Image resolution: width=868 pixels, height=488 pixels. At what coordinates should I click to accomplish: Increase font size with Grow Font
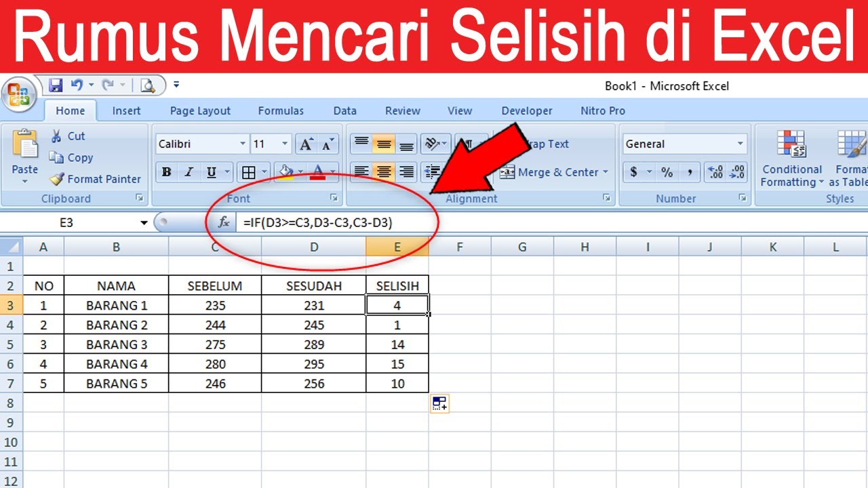tap(307, 144)
